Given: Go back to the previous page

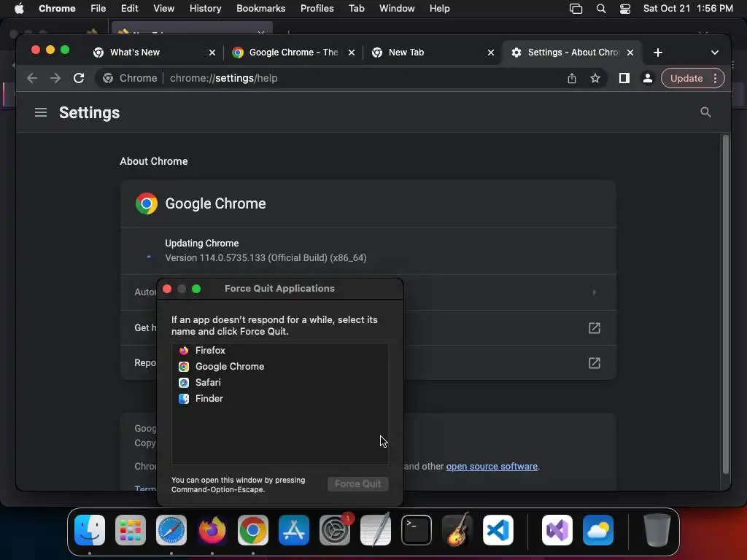Looking at the screenshot, I should tap(32, 78).
